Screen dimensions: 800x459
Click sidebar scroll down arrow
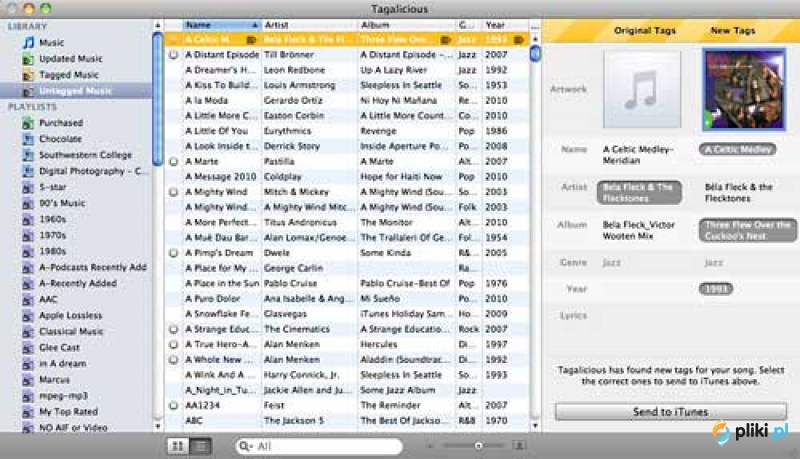158,426
